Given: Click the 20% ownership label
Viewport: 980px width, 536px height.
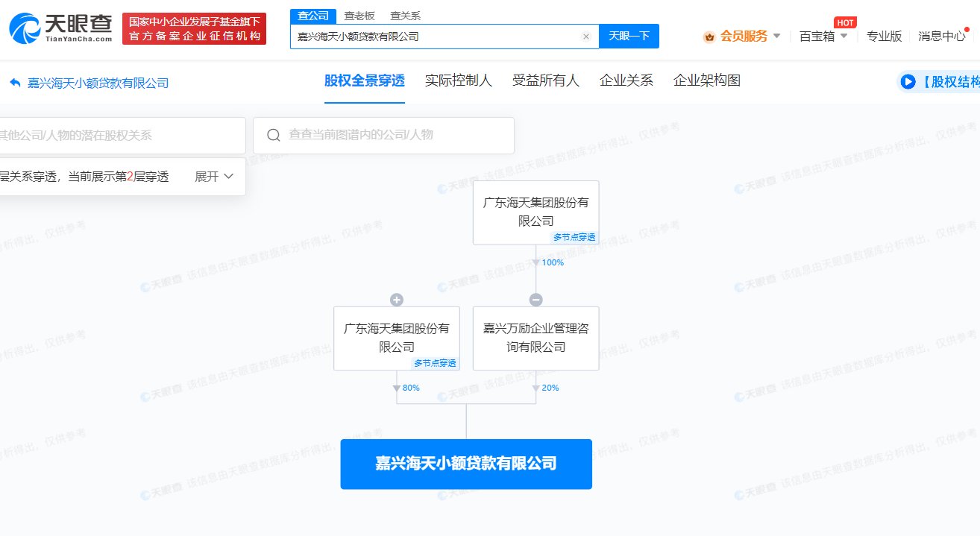Looking at the screenshot, I should [550, 388].
